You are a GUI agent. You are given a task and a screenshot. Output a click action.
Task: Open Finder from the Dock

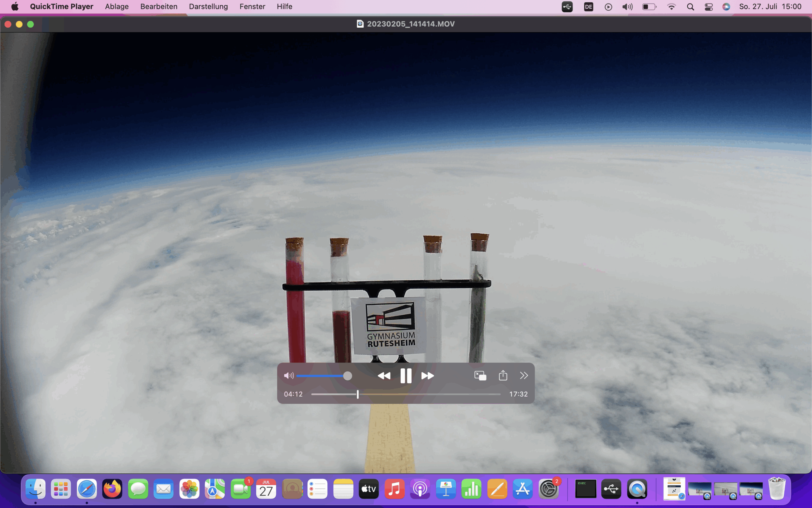pos(36,489)
